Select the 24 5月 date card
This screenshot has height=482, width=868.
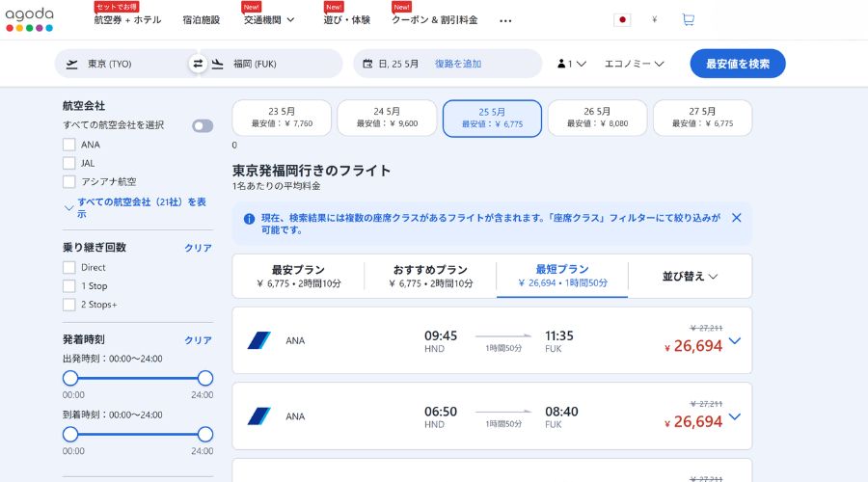[x=387, y=118]
